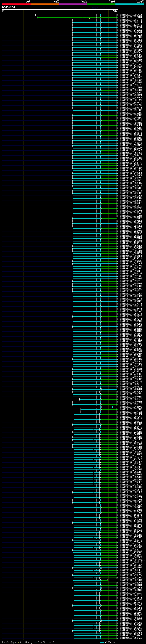
Task: Select the UniRef100_O50018 label
Action: 131,63
